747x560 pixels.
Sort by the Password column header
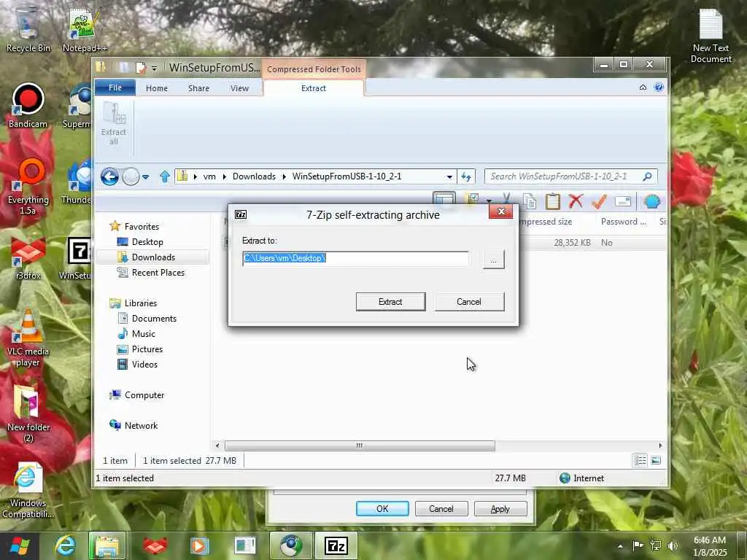click(624, 222)
